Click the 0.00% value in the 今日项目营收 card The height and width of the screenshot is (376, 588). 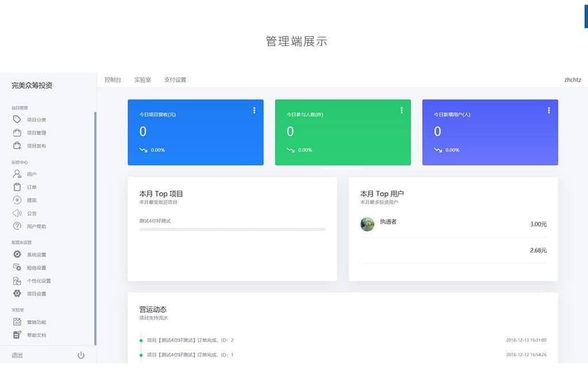pos(158,150)
